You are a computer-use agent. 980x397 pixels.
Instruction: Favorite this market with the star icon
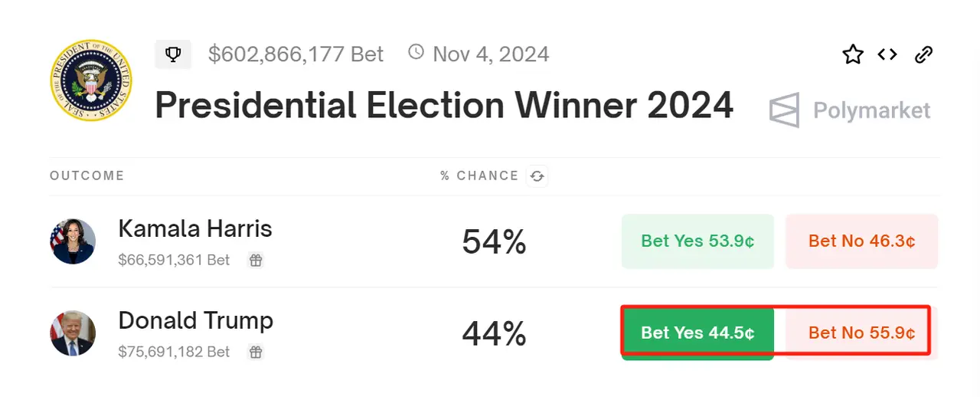point(853,54)
